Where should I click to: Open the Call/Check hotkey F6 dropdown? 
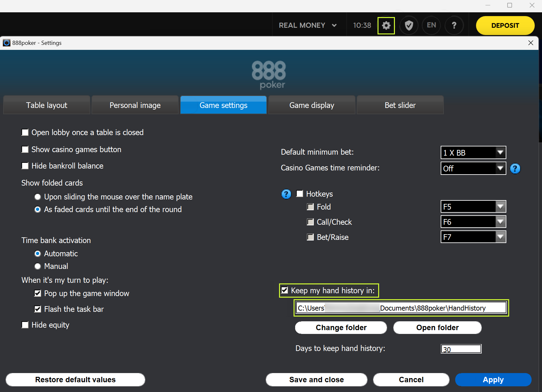[x=473, y=222]
